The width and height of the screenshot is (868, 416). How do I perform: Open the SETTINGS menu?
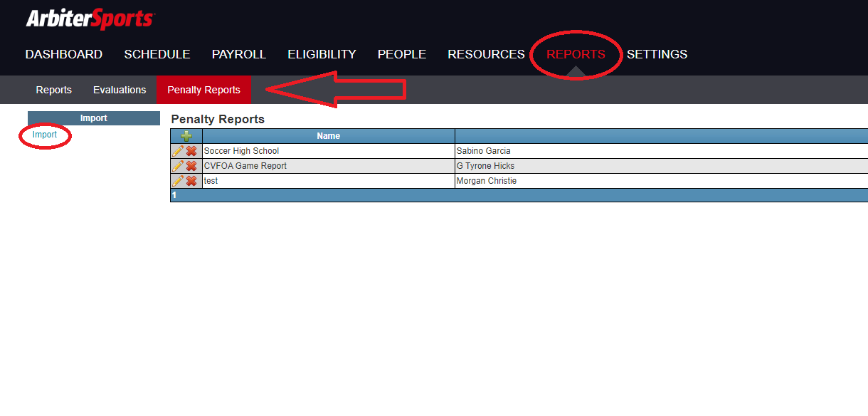point(656,54)
